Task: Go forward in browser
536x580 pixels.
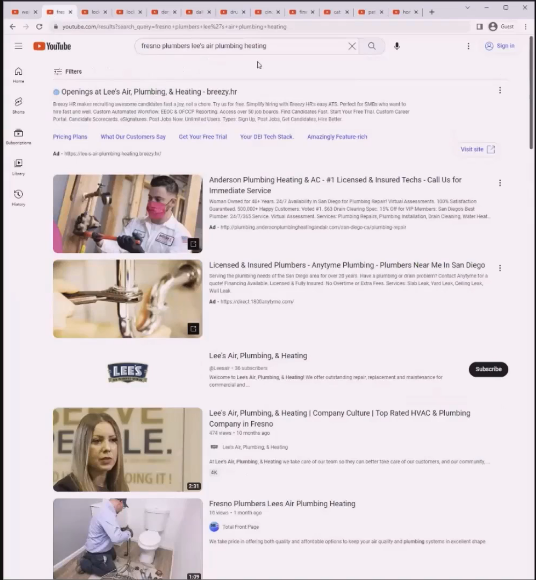Action: click(26, 27)
